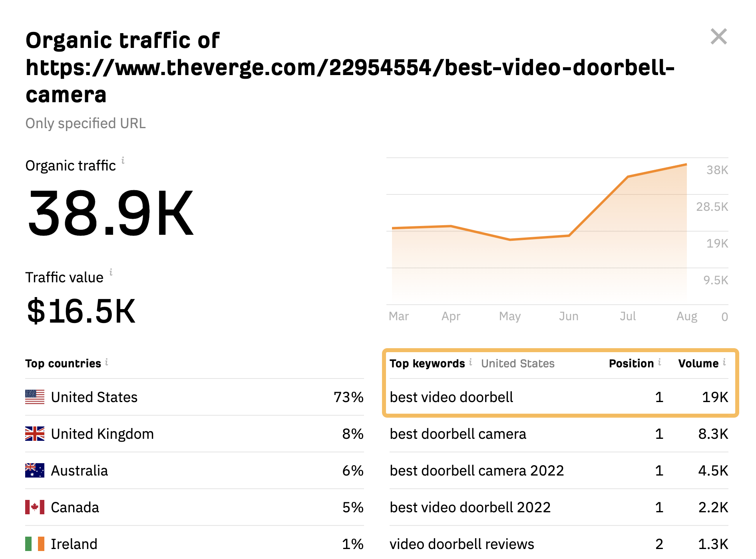Select the keyword video doorbell reviews
The height and width of the screenshot is (559, 756).
pos(462,543)
